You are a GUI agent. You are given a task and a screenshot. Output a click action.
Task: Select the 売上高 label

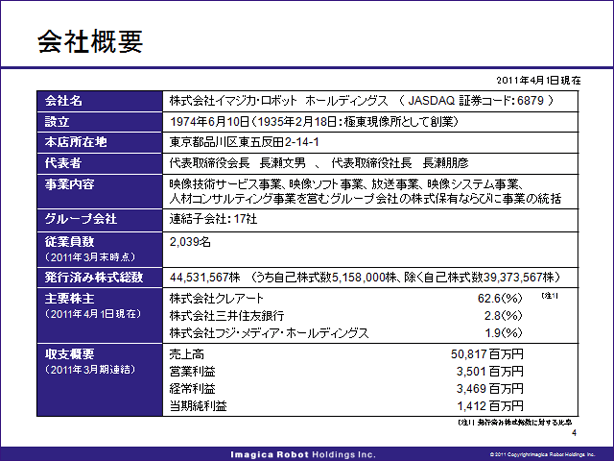tap(187, 354)
